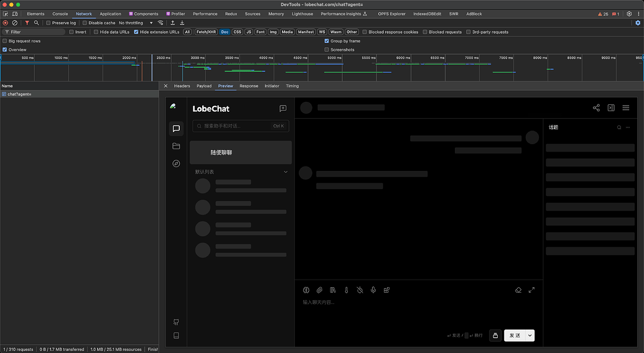Screen dimensions: 644x353
Task: Uncheck the Overview checkbox
Action: (5, 50)
